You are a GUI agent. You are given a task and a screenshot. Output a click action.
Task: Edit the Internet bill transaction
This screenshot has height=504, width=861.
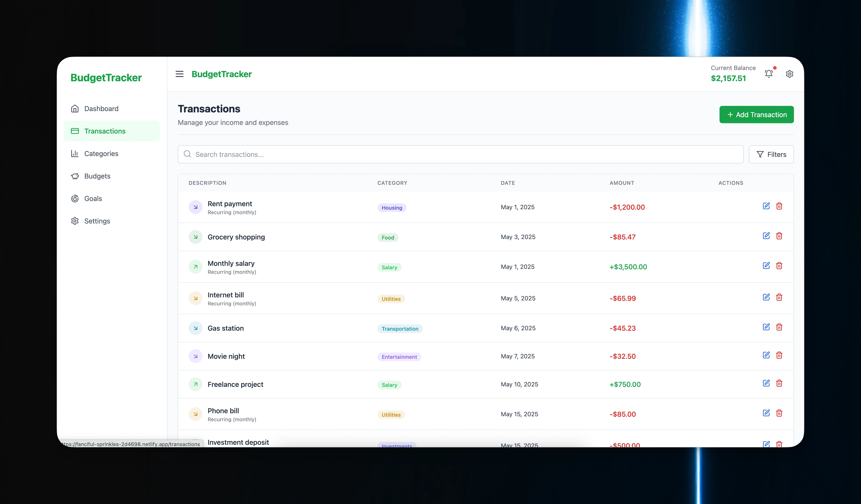766,297
